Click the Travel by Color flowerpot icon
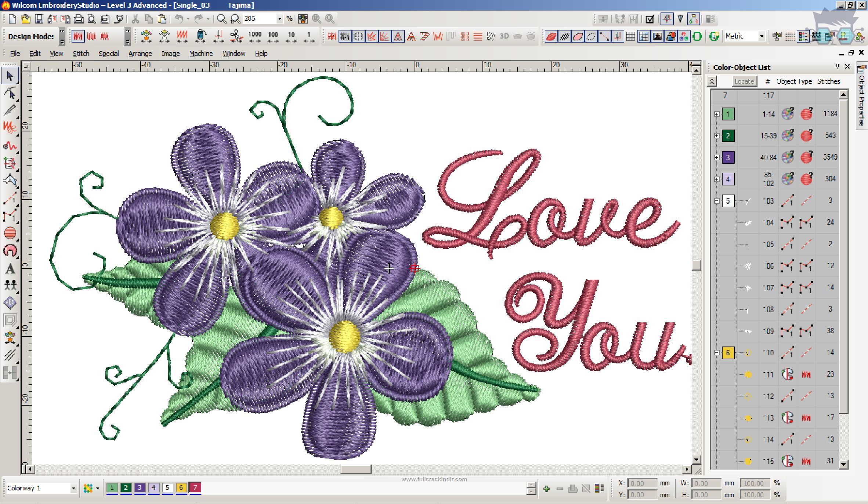Viewport: 868px width, 504px height. tap(147, 36)
